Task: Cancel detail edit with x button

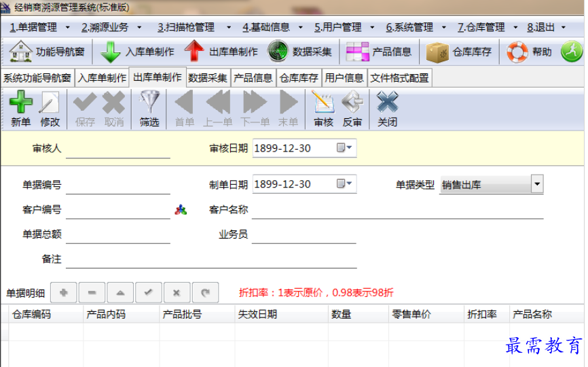Action: point(177,293)
